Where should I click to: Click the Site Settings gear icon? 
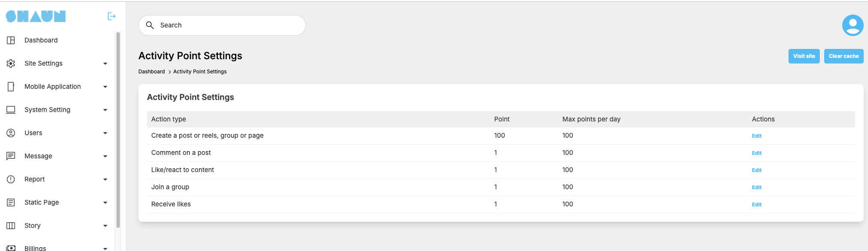coord(11,64)
